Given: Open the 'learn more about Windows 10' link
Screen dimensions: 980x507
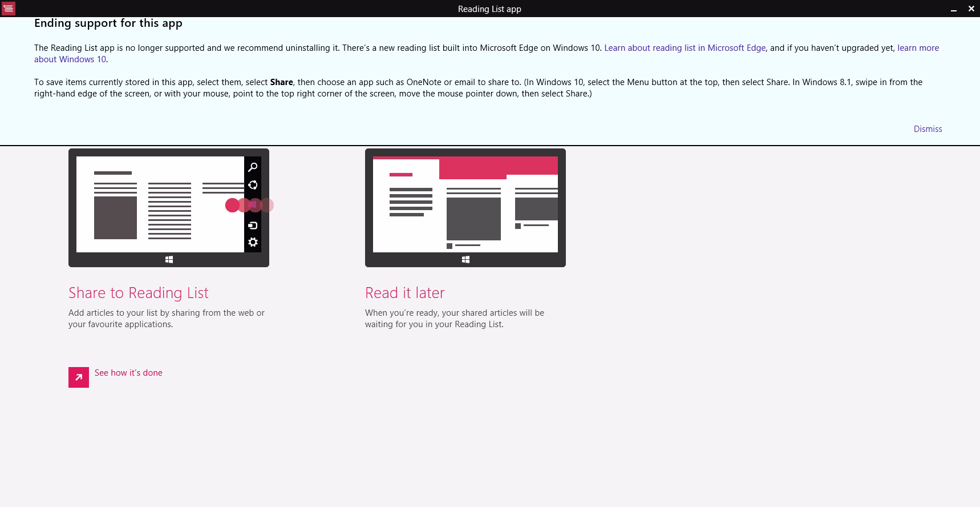Looking at the screenshot, I should coord(918,48).
